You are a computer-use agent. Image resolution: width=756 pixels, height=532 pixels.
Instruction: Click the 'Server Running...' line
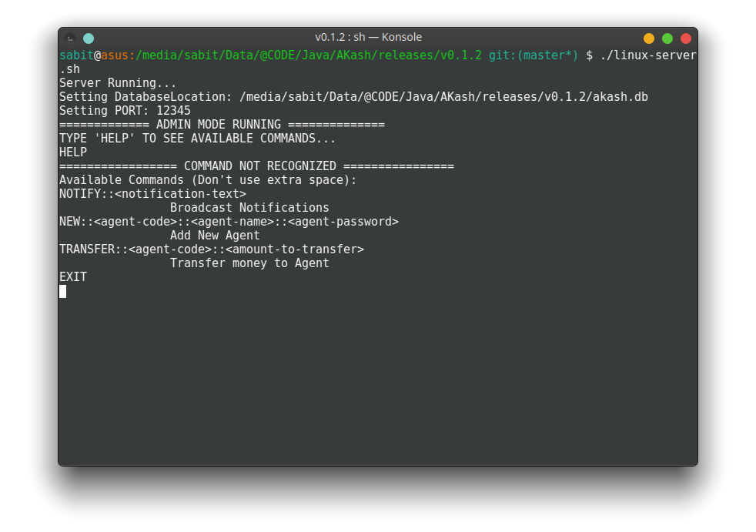118,83
